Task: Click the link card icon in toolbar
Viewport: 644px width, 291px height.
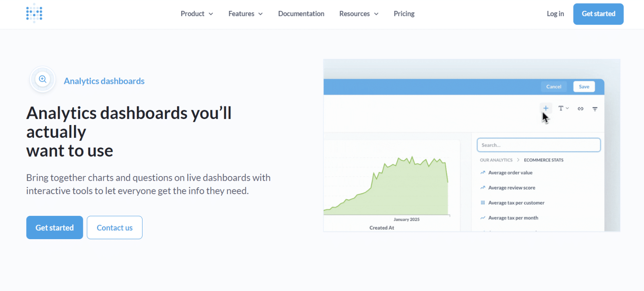Action: point(580,109)
